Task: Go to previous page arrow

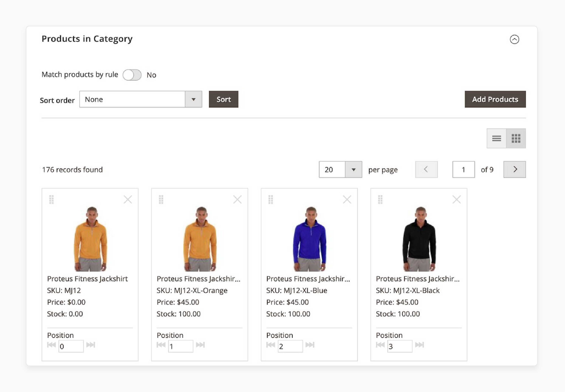Action: (426, 170)
